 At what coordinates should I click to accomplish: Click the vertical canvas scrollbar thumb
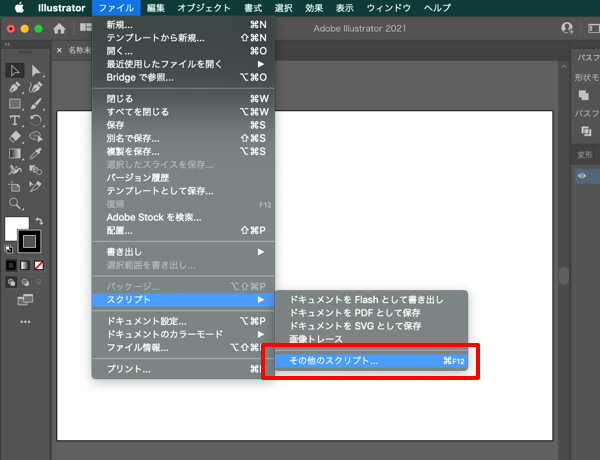pos(563,275)
